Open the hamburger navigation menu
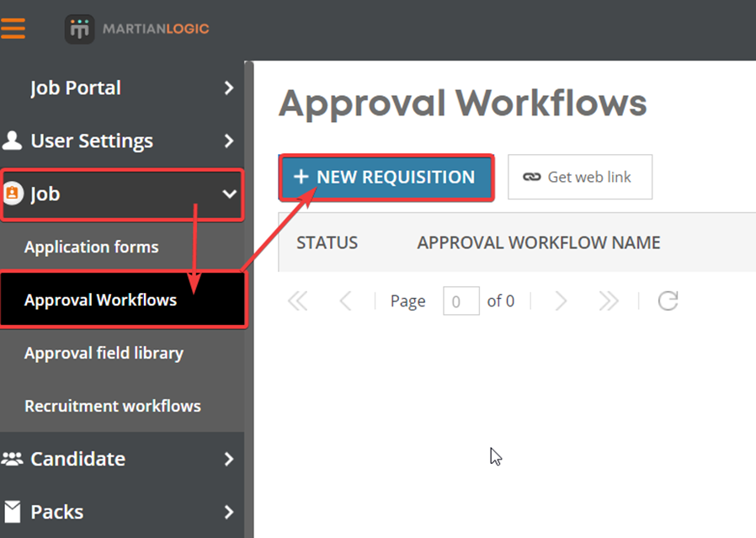Screen dimensions: 756x538 click(x=15, y=27)
